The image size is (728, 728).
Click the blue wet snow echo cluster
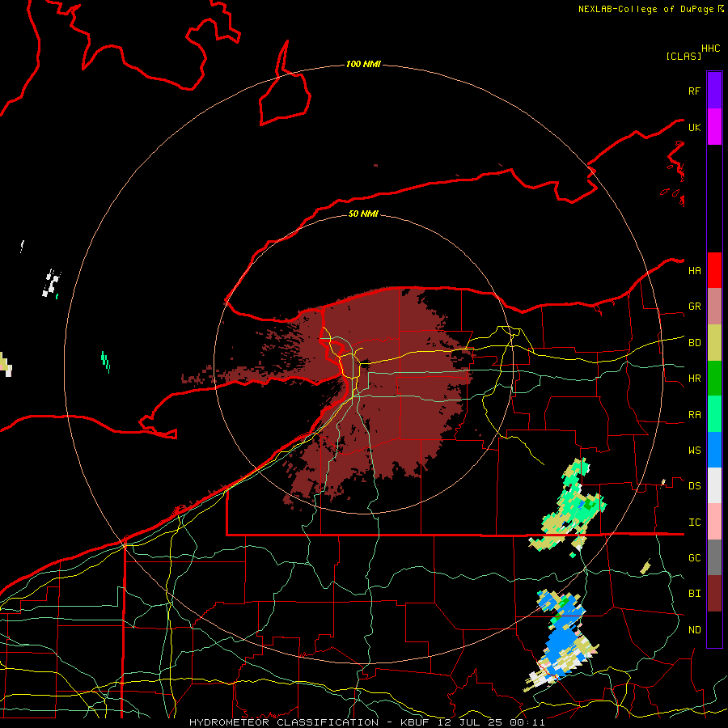[562, 641]
